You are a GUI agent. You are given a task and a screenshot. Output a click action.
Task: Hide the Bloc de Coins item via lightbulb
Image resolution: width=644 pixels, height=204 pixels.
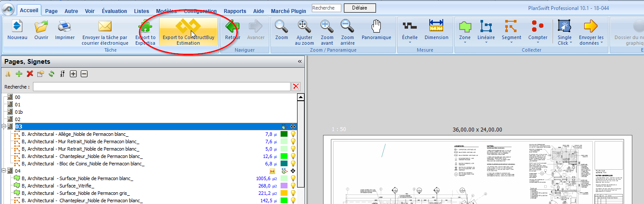point(293,164)
